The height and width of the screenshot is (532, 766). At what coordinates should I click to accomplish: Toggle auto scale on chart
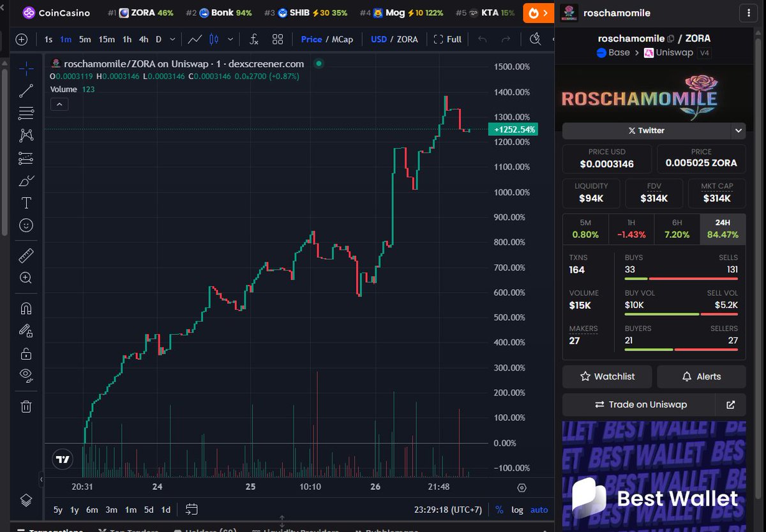click(x=539, y=510)
